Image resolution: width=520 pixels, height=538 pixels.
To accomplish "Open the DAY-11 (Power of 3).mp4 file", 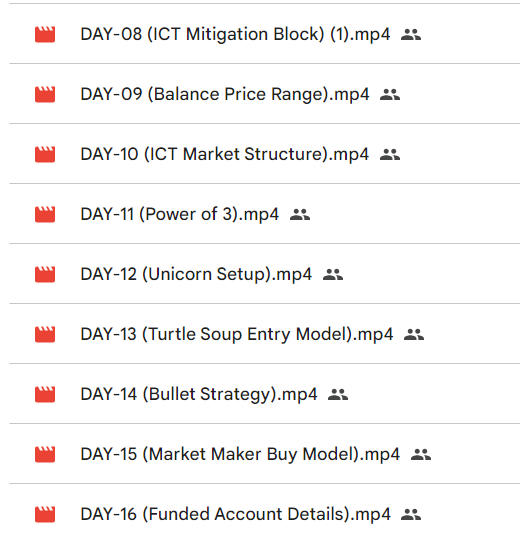I will 179,214.
